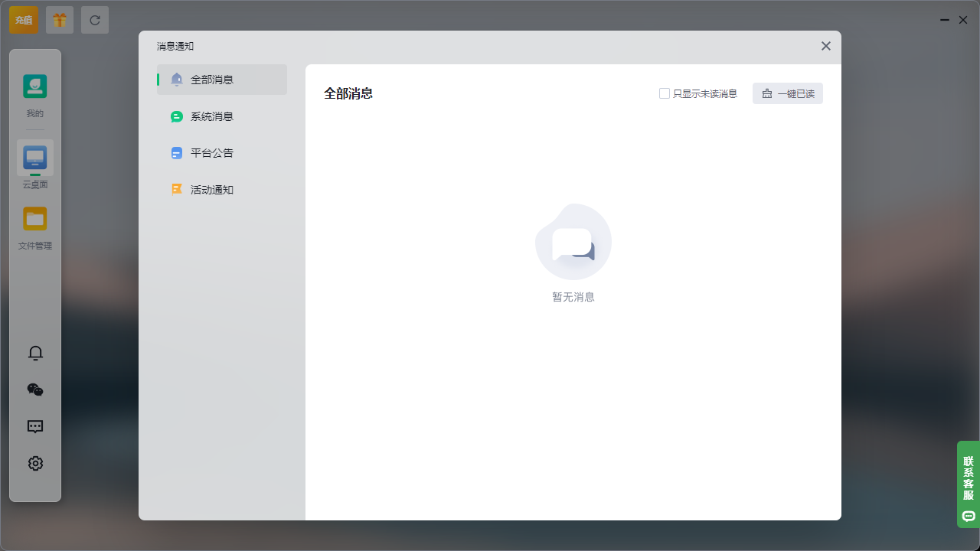Click the refresh icon in top bar
The image size is (980, 551).
point(95,20)
